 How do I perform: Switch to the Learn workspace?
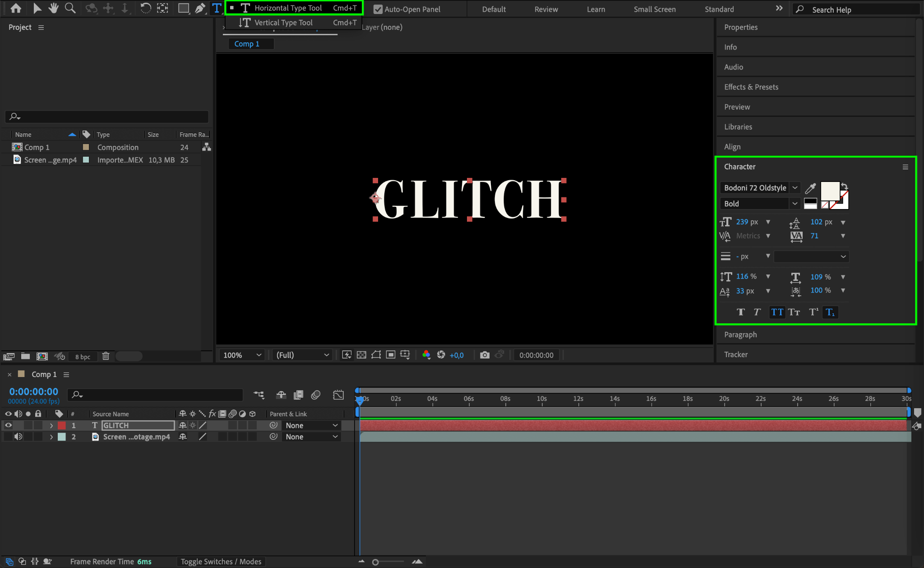pyautogui.click(x=596, y=9)
